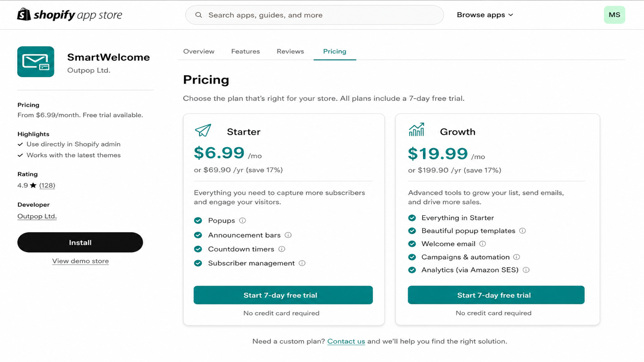The height and width of the screenshot is (362, 644).
Task: Click the Shopify bag logo icon
Action: pos(24,14)
